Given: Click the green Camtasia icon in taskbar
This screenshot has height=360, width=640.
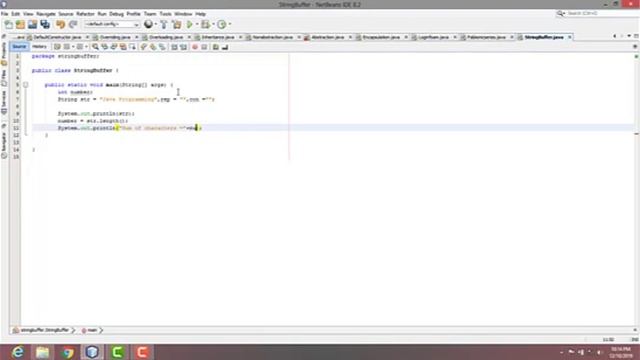Looking at the screenshot, I should point(117,352).
